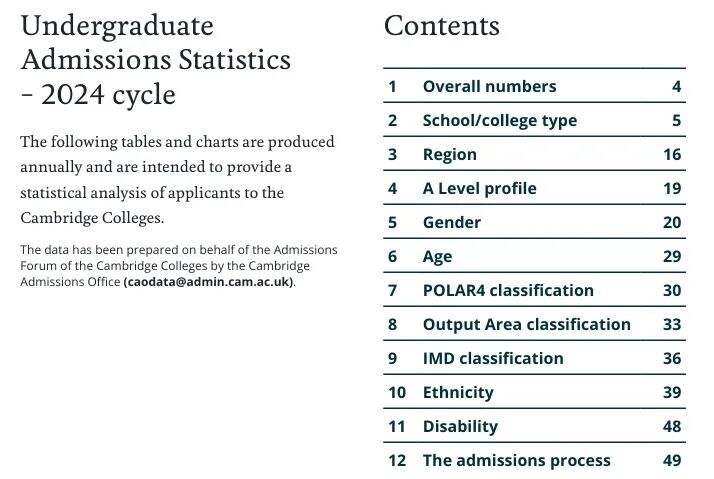Click the Undergraduate Admissions Statistics title

[x=155, y=59]
